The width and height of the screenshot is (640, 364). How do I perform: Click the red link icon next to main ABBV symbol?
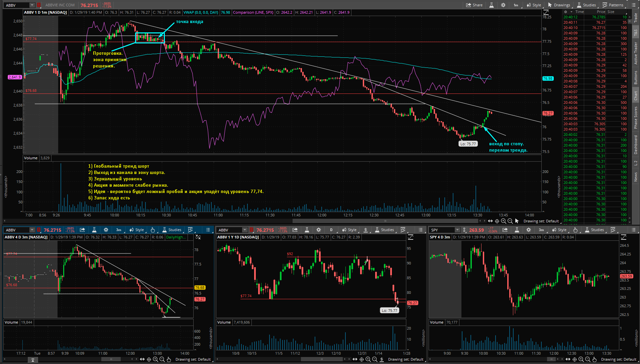coord(39,5)
